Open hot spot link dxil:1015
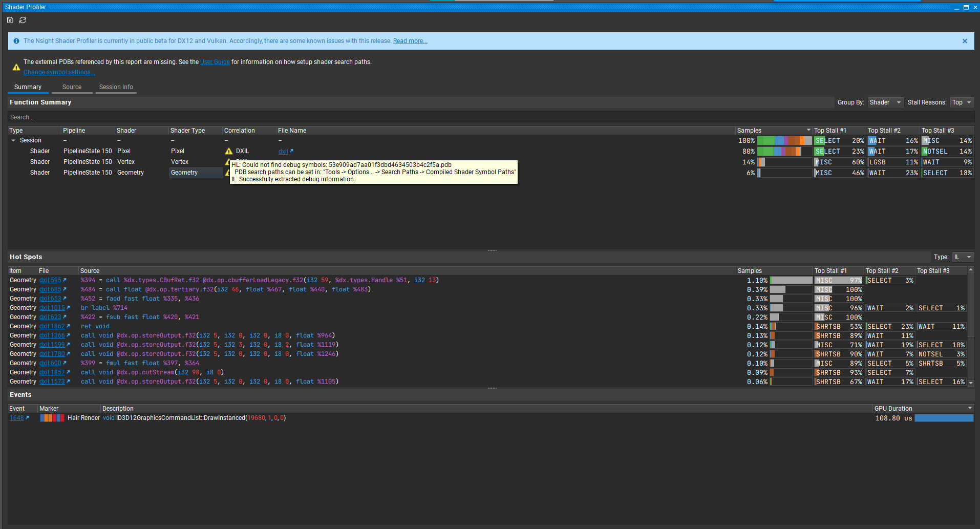The image size is (980, 529). [x=52, y=308]
